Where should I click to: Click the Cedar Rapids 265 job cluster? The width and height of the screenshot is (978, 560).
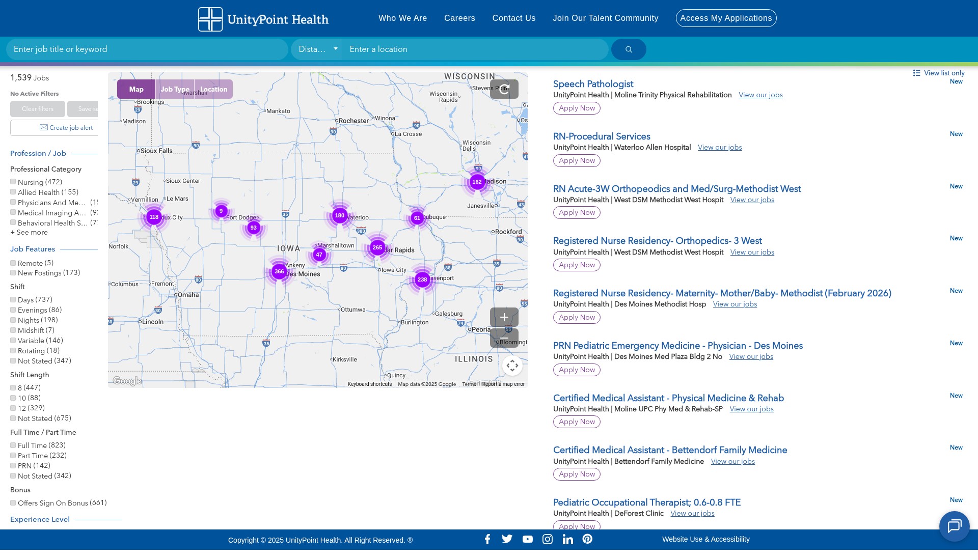[x=377, y=247]
